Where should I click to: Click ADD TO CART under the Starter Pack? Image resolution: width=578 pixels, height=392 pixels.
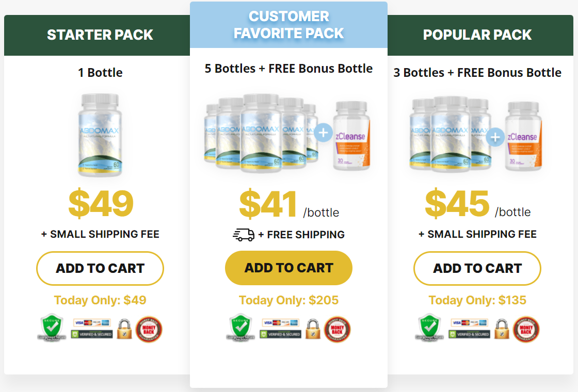coord(100,268)
